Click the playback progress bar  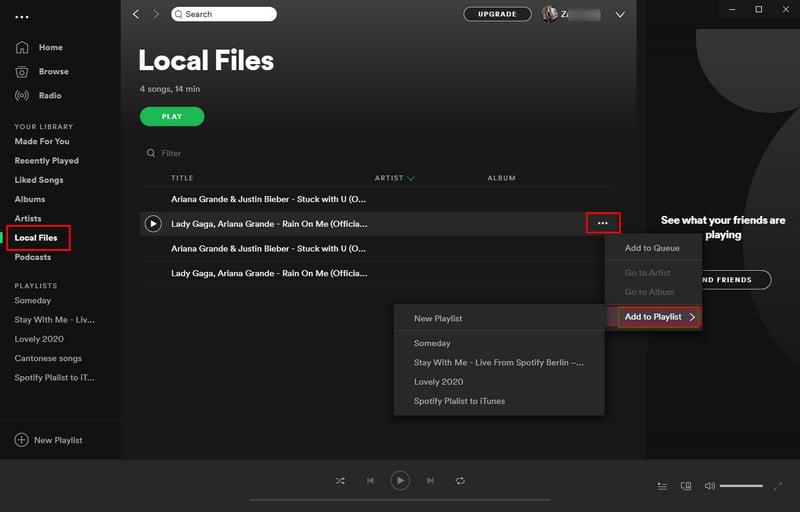pos(400,500)
